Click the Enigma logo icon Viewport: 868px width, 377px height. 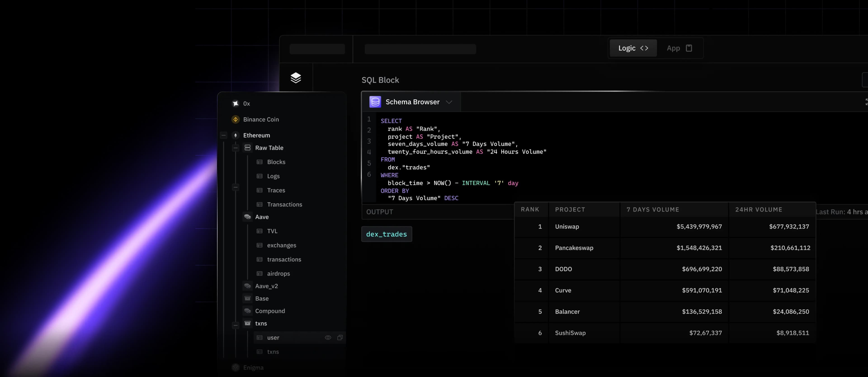(236, 367)
